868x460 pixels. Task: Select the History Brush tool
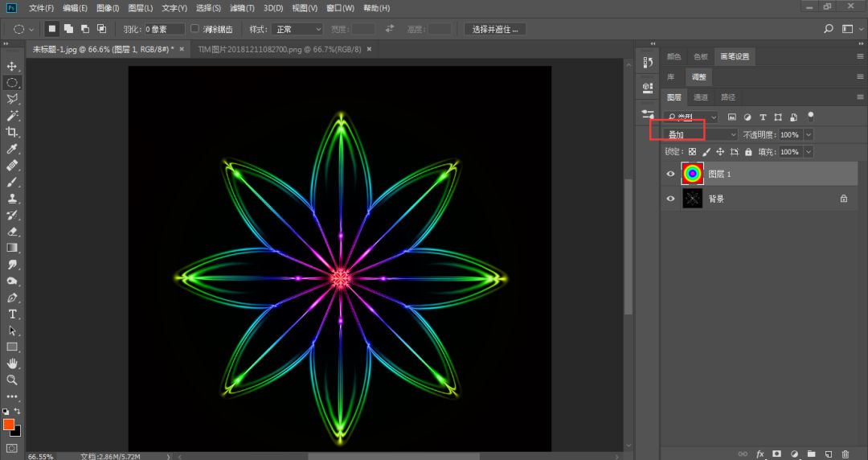click(11, 215)
